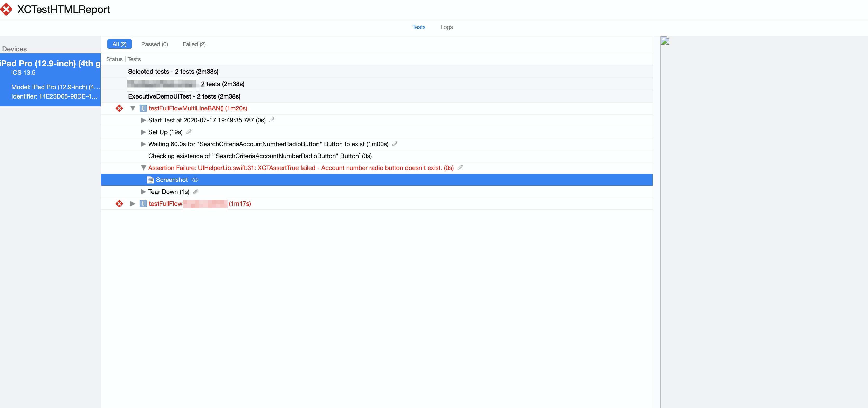
Task: Click the broken screenshot thumbnail in preview pane
Action: click(x=665, y=41)
